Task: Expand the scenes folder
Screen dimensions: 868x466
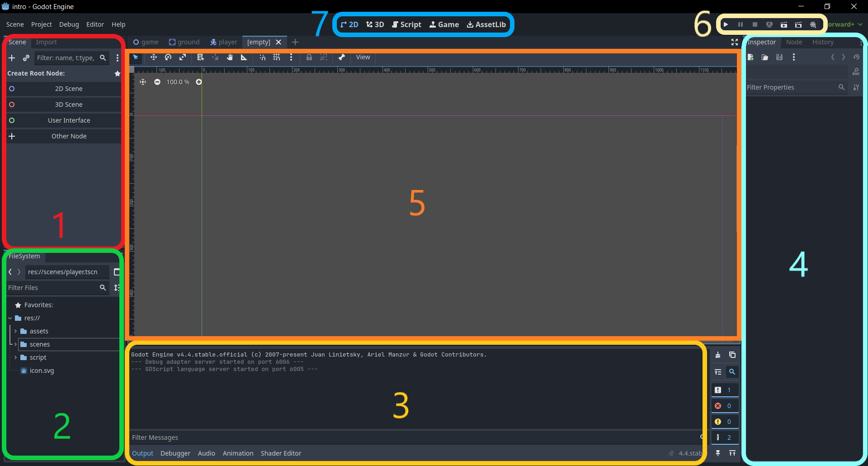Action: point(16,344)
